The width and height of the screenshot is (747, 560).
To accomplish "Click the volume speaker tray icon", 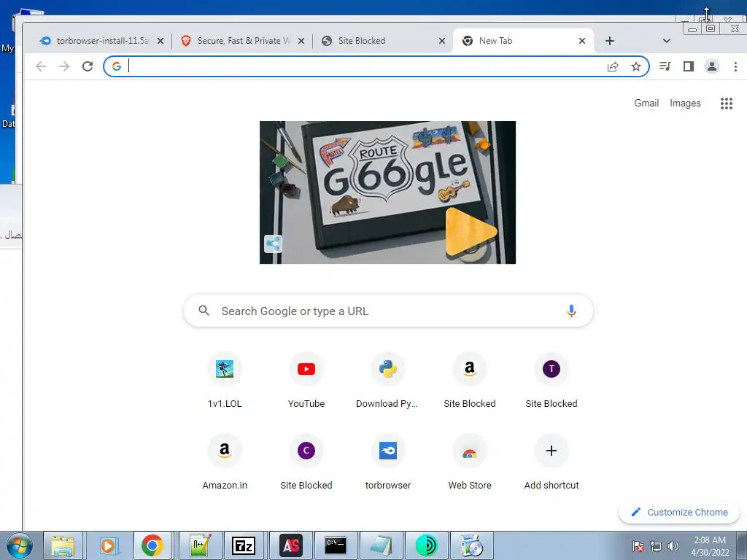I will pyautogui.click(x=673, y=546).
